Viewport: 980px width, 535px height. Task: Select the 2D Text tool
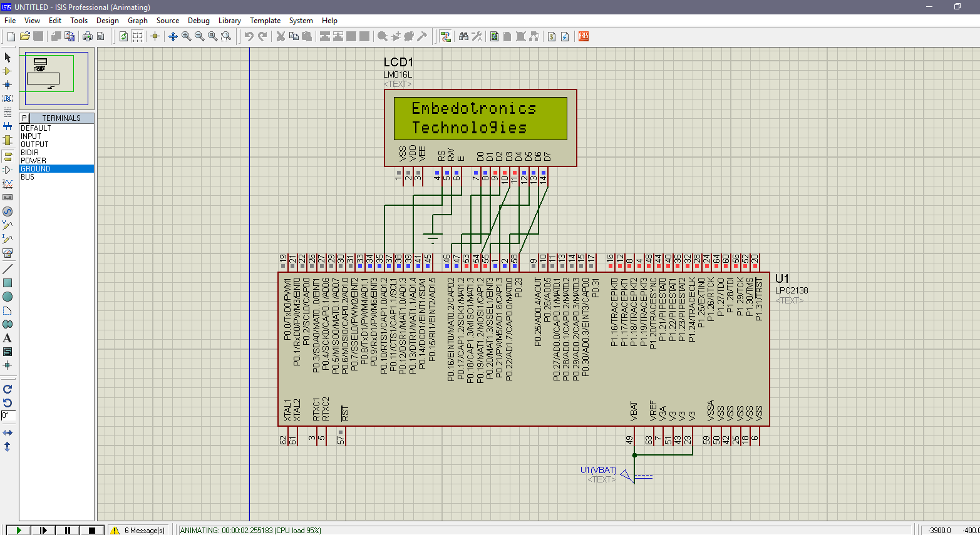click(8, 338)
